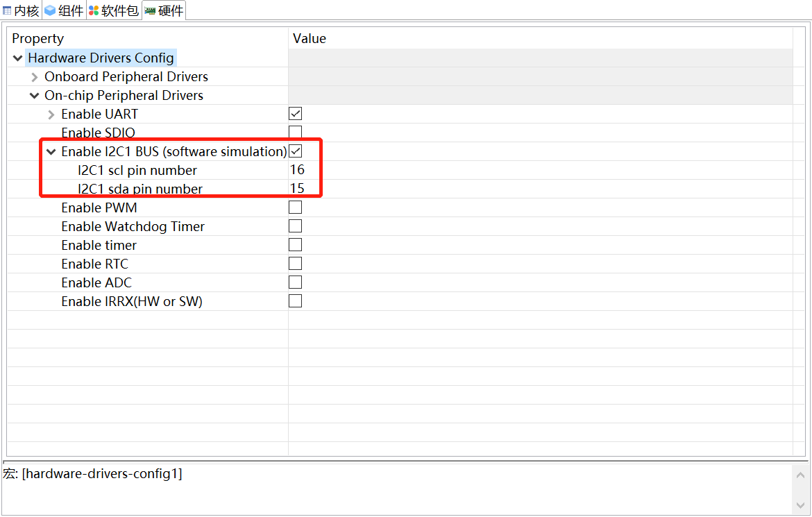The image size is (812, 517).
Task: Select the Enable PWM row label
Action: (x=99, y=207)
